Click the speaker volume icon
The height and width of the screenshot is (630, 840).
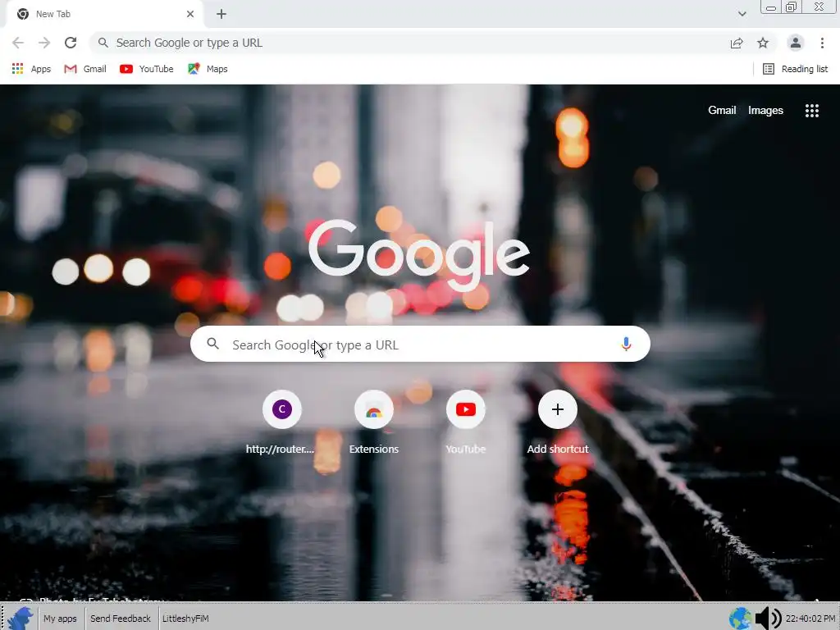coord(768,619)
